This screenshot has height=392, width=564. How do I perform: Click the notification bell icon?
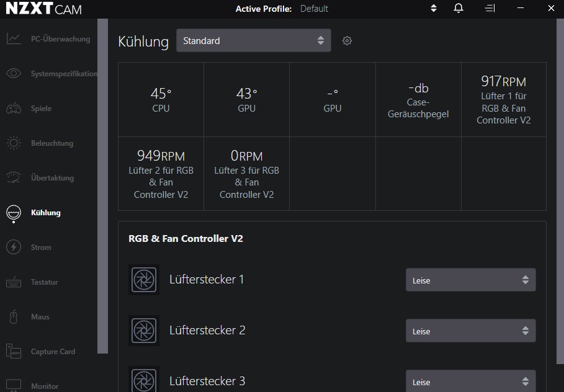pyautogui.click(x=458, y=8)
